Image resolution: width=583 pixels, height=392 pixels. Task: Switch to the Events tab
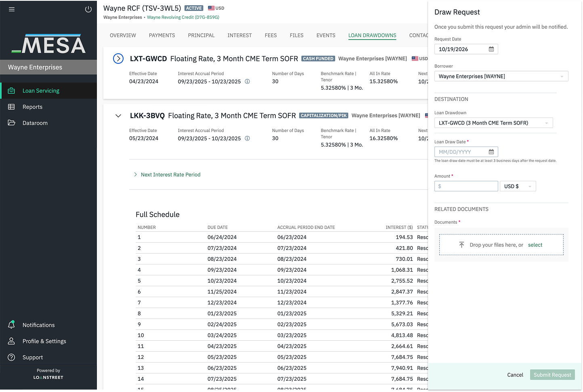[x=326, y=36]
